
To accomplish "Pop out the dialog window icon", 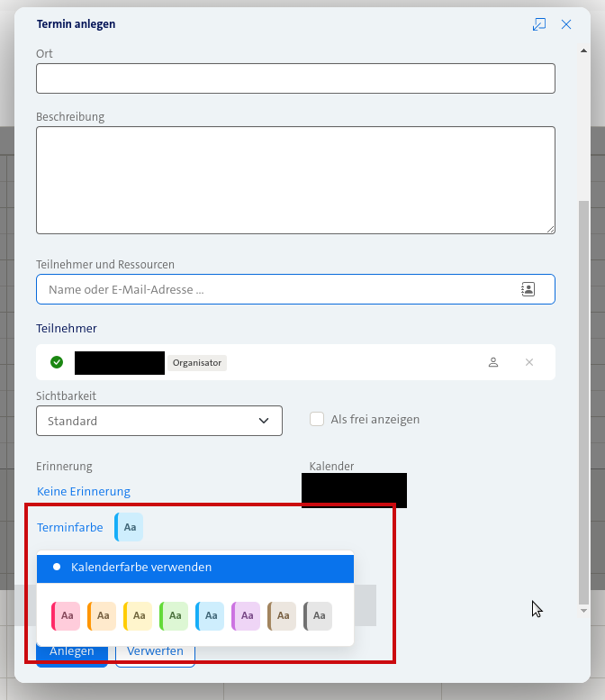I will (x=539, y=24).
